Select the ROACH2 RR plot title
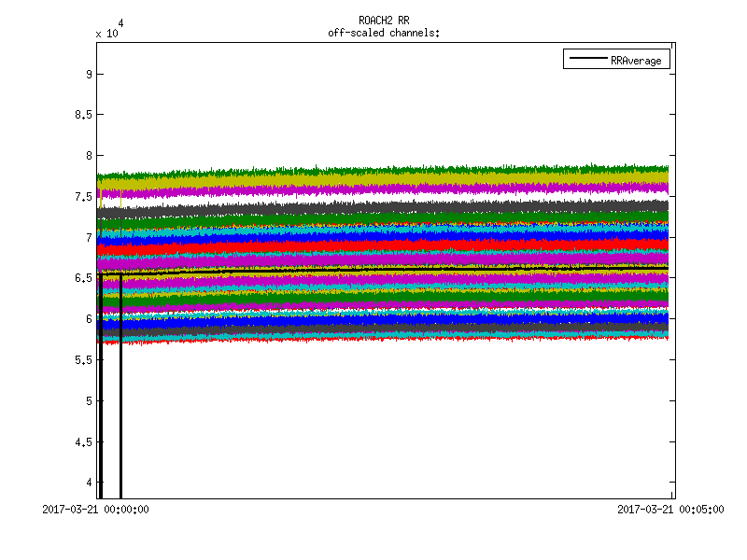The height and width of the screenshot is (560, 747). tap(384, 21)
